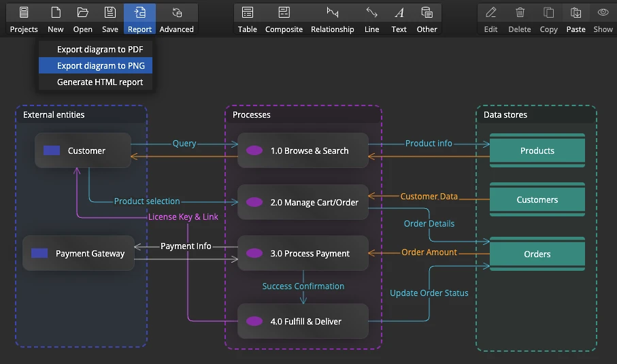Select the Customer entity node

point(83,150)
